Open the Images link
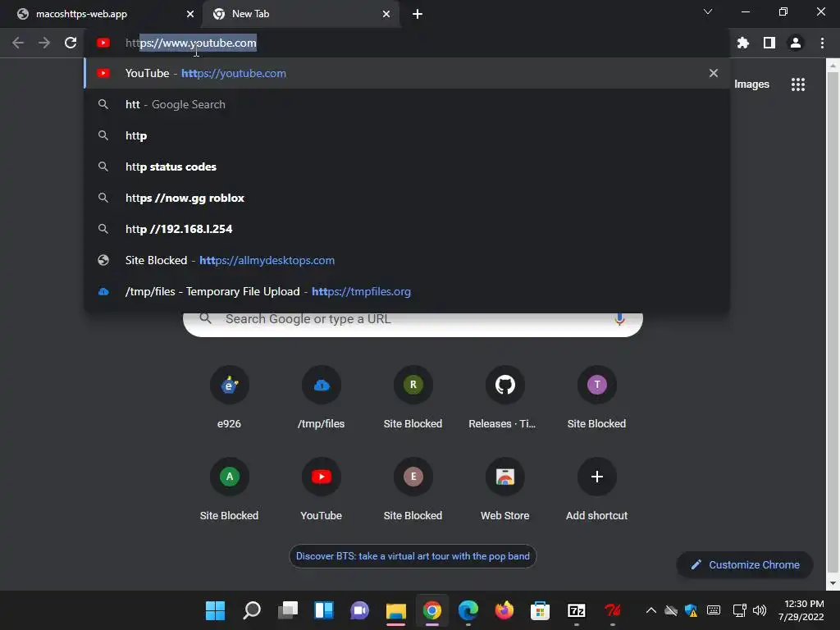The image size is (840, 630). coord(751,84)
